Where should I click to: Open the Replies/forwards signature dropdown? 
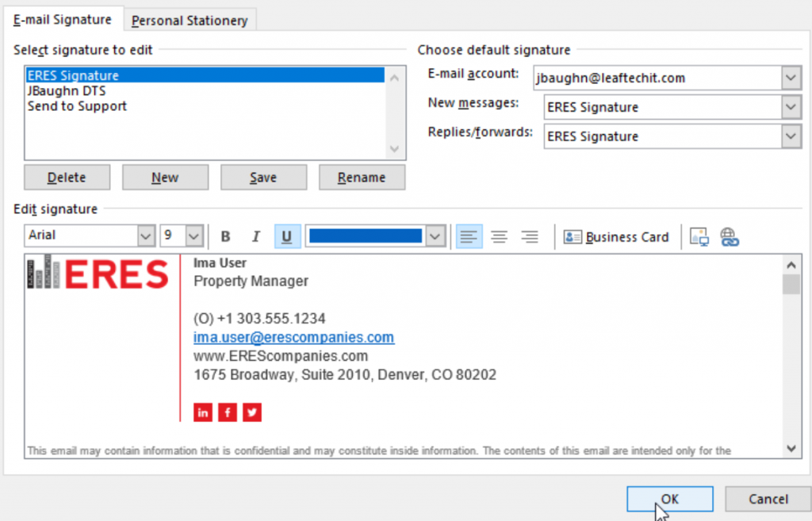pos(790,136)
